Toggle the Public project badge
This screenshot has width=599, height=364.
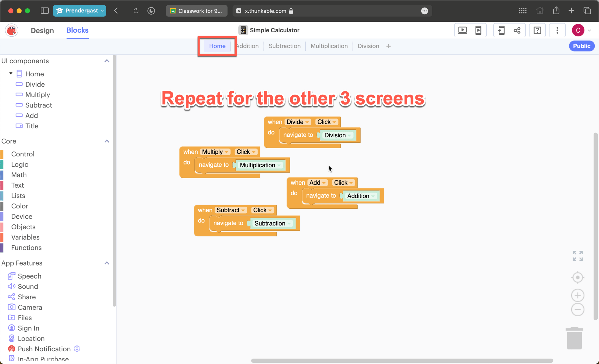tap(581, 46)
